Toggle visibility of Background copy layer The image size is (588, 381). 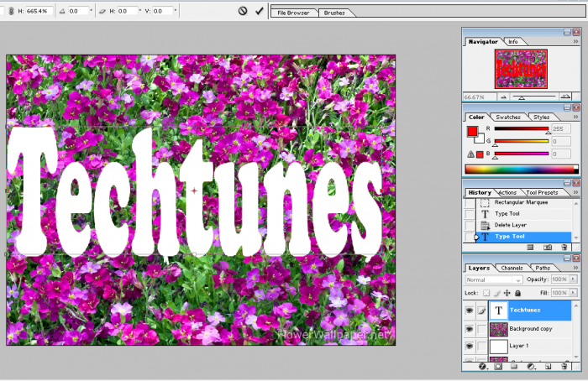click(x=469, y=328)
